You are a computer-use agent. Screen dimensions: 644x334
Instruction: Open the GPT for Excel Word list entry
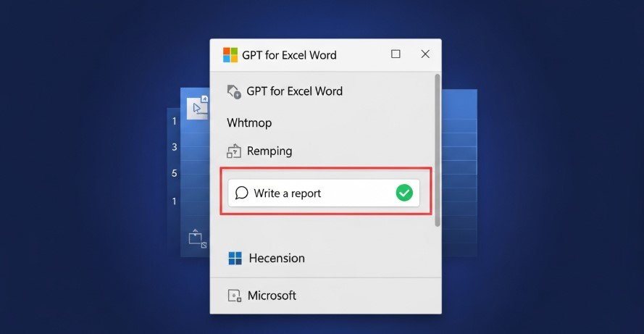tap(294, 91)
